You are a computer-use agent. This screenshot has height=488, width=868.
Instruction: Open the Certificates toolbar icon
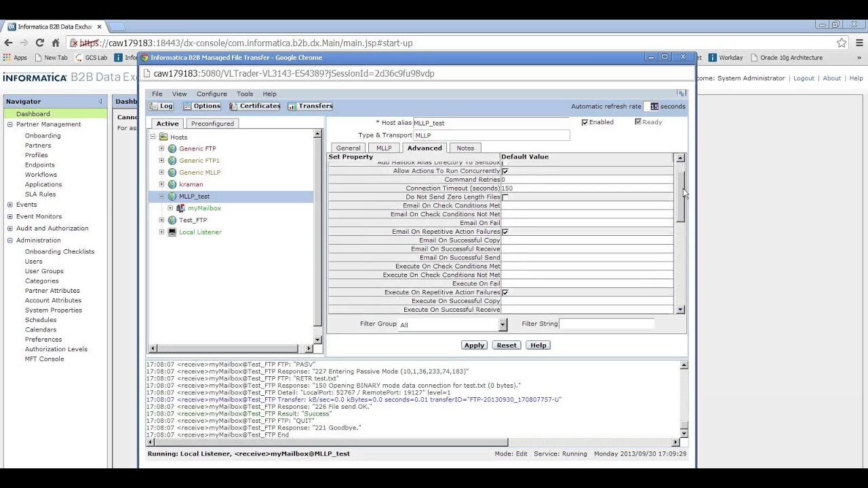click(x=255, y=106)
